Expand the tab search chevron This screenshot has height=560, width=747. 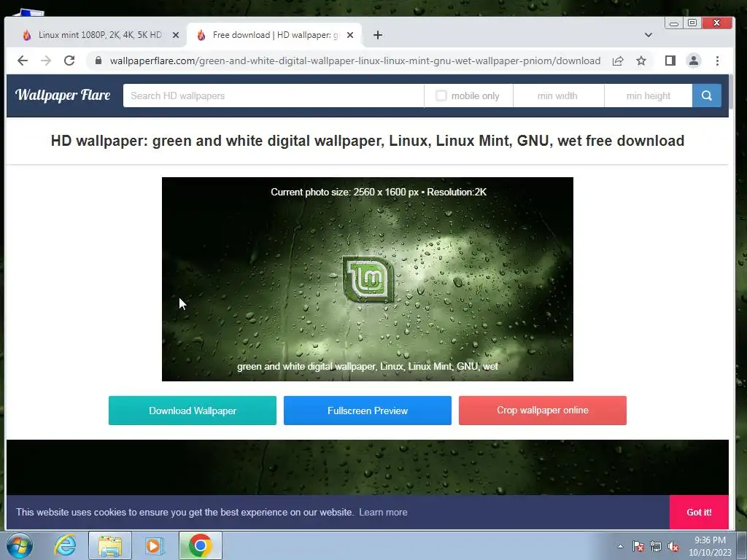click(x=649, y=35)
